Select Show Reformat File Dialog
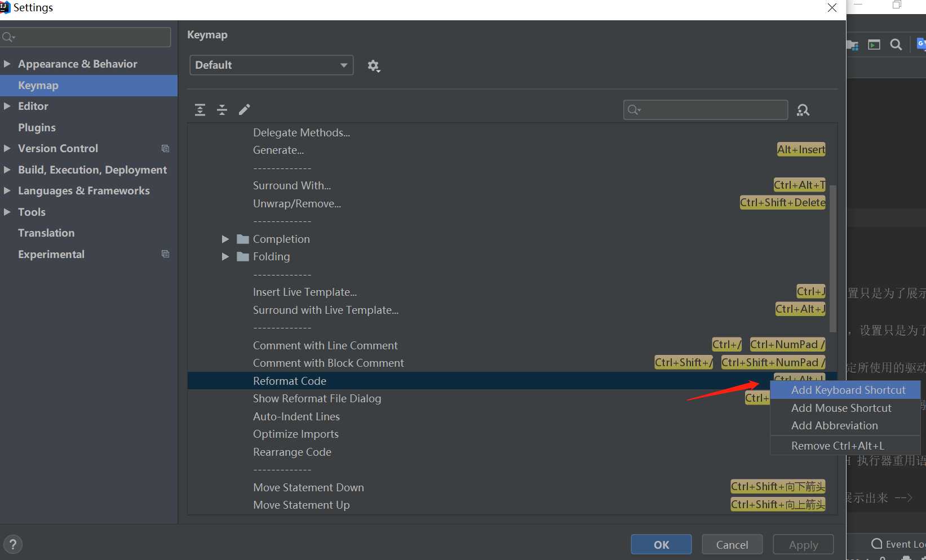The width and height of the screenshot is (926, 560). click(x=317, y=399)
